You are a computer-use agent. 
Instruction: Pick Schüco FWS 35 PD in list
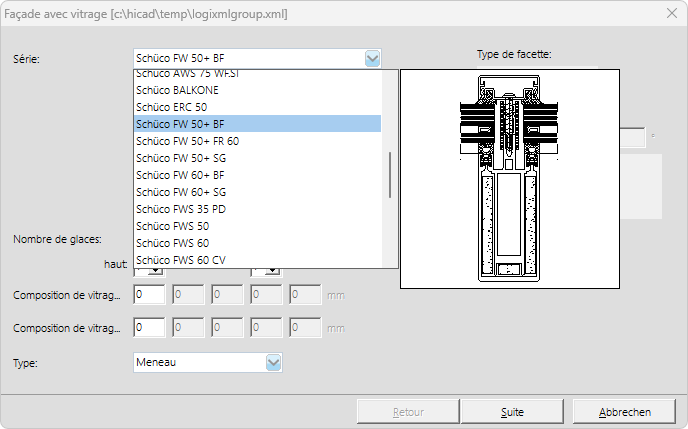tap(258, 209)
